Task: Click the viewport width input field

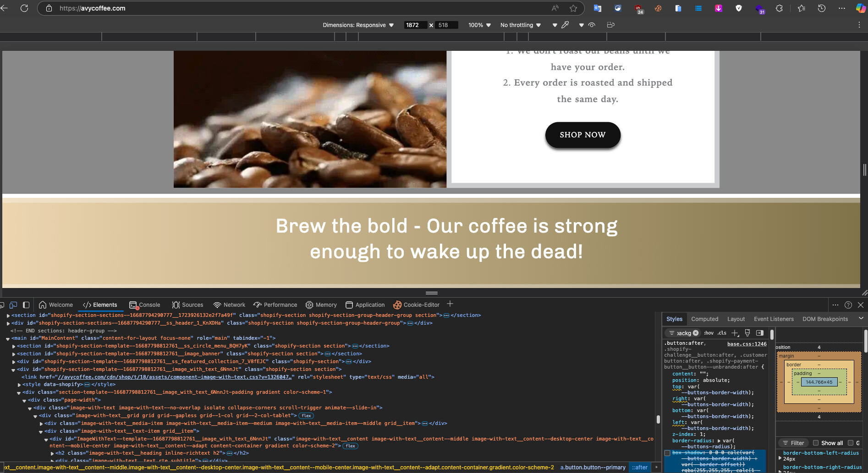Action: (415, 25)
